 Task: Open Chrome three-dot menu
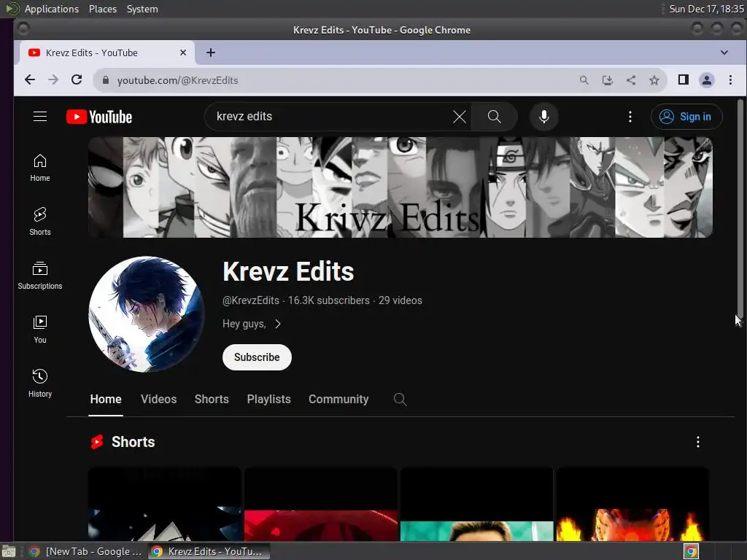730,80
